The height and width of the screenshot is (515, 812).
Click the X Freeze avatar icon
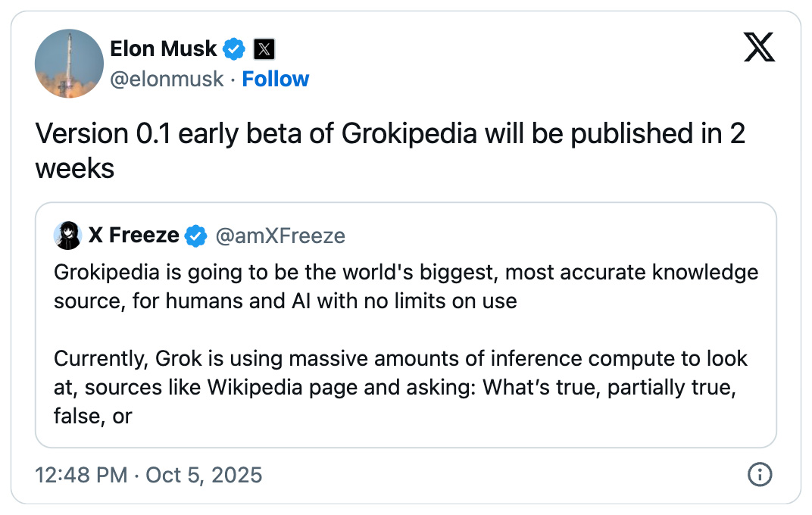point(67,236)
